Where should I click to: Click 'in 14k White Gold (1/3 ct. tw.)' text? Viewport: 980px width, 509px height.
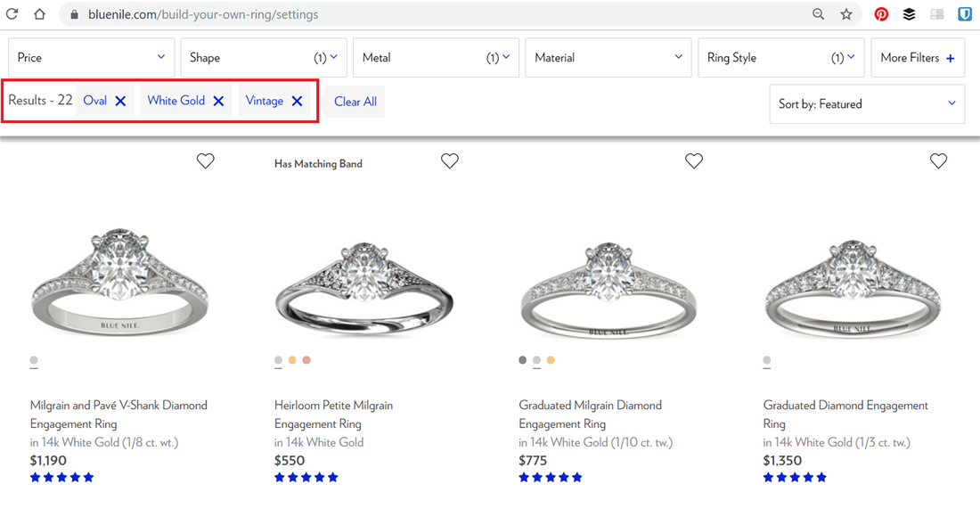point(837,443)
